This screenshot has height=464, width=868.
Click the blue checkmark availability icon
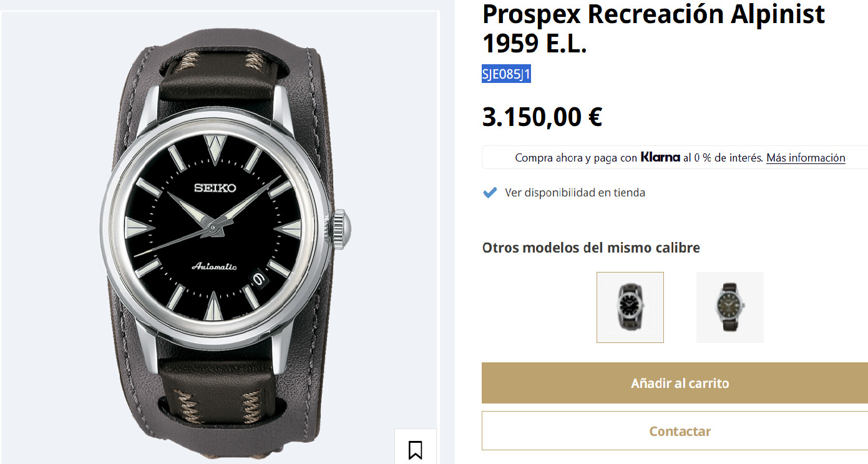click(x=490, y=193)
